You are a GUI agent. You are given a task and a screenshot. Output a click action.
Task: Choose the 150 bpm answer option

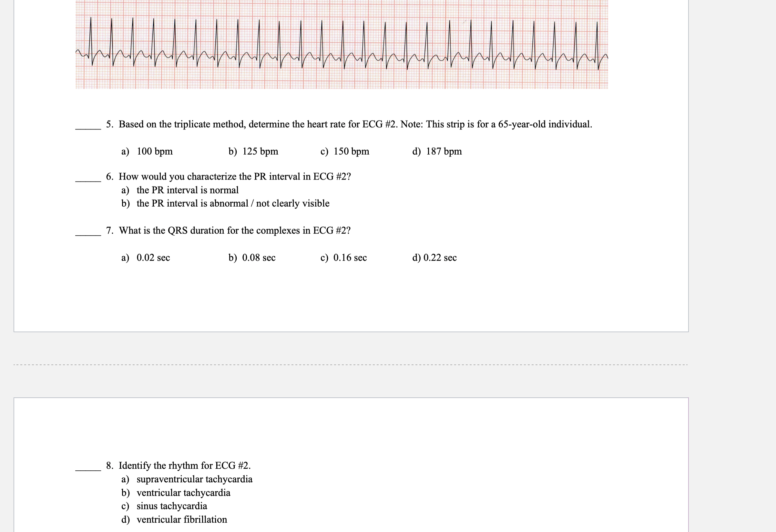[345, 151]
